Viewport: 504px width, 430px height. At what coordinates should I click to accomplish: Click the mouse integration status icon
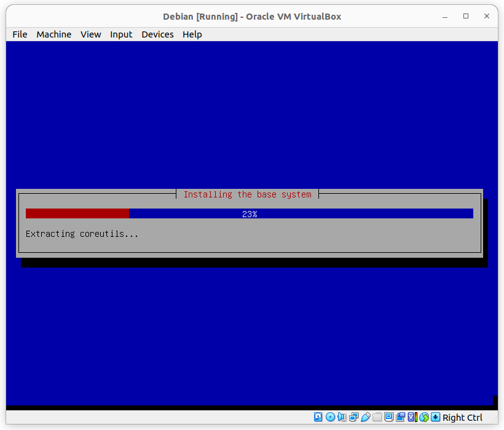point(424,416)
